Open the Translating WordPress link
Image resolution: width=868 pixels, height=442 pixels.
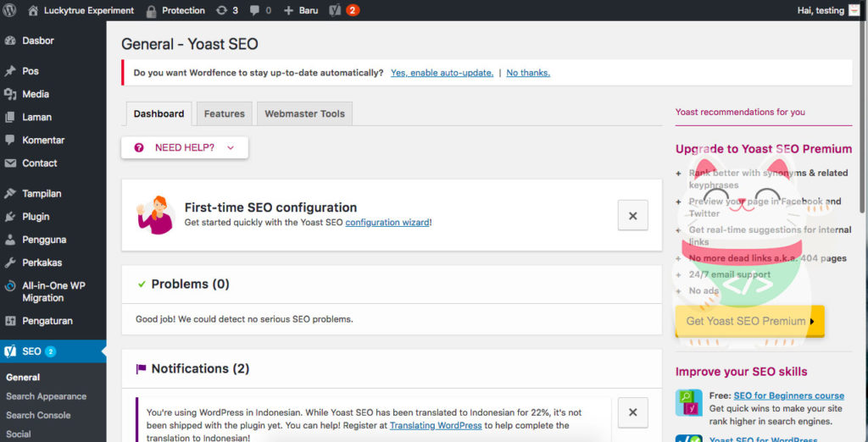click(x=436, y=425)
